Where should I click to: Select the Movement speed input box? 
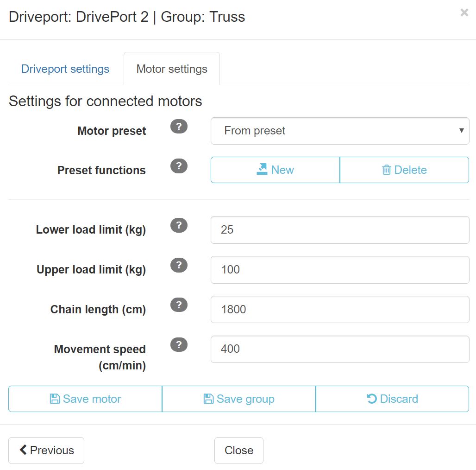point(339,349)
